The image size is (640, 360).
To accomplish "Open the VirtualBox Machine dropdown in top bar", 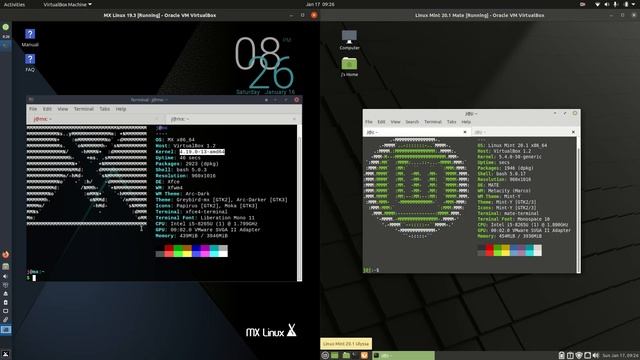I will tap(67, 4).
